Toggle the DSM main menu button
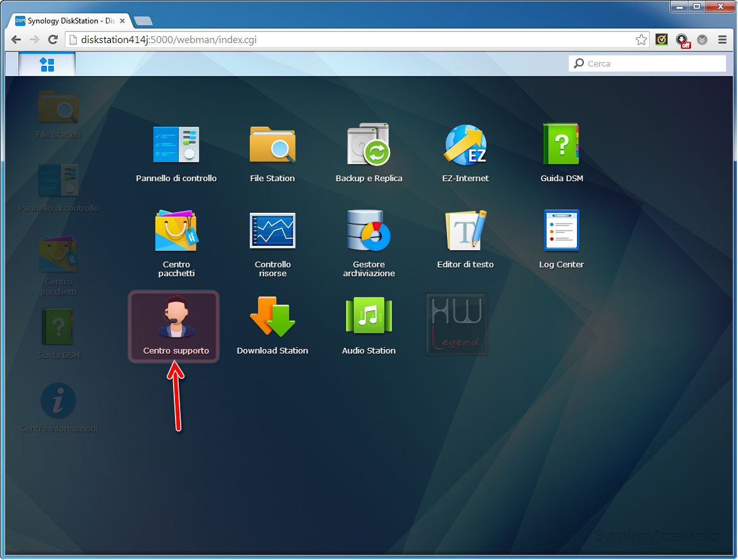 click(47, 65)
